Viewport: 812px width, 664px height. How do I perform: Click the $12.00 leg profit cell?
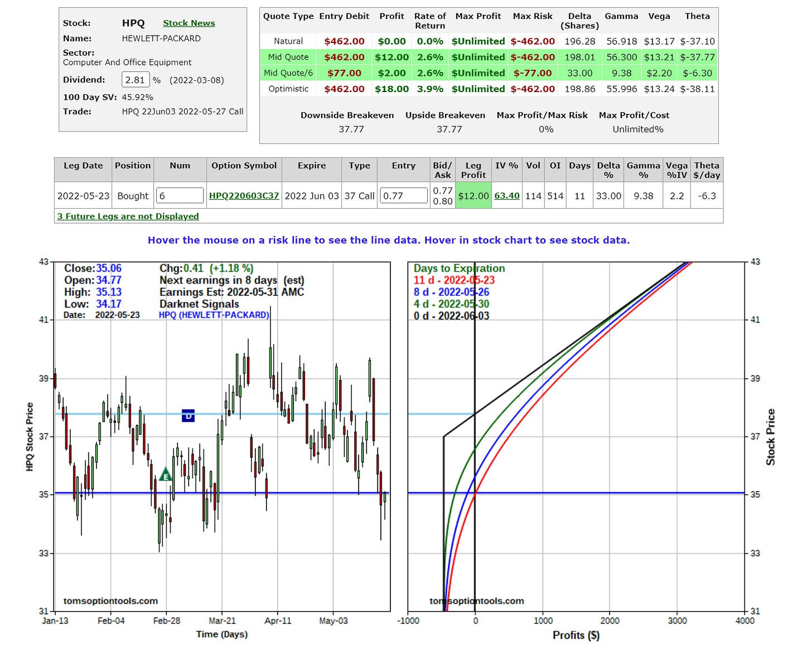[473, 196]
